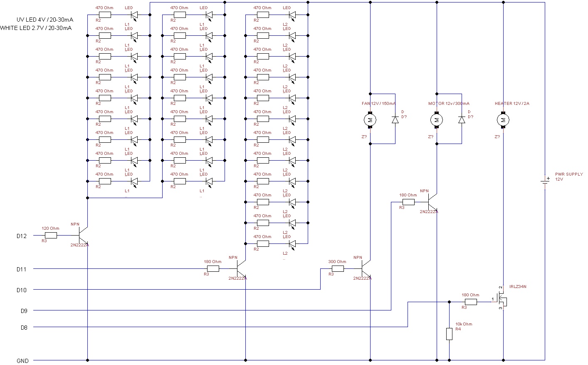Screen dimensions: 588x365
Task: Select the FAN 12V / 150mA motor symbol
Action: pos(370,120)
